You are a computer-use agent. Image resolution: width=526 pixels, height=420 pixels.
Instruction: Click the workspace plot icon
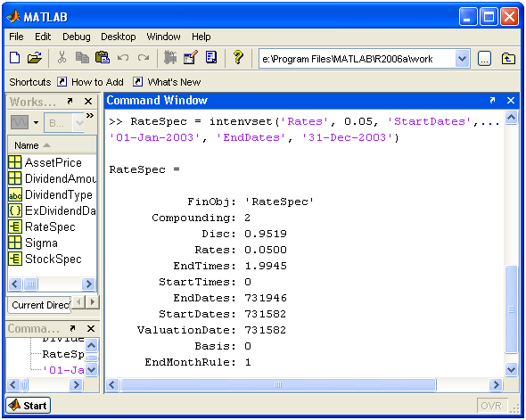point(20,122)
